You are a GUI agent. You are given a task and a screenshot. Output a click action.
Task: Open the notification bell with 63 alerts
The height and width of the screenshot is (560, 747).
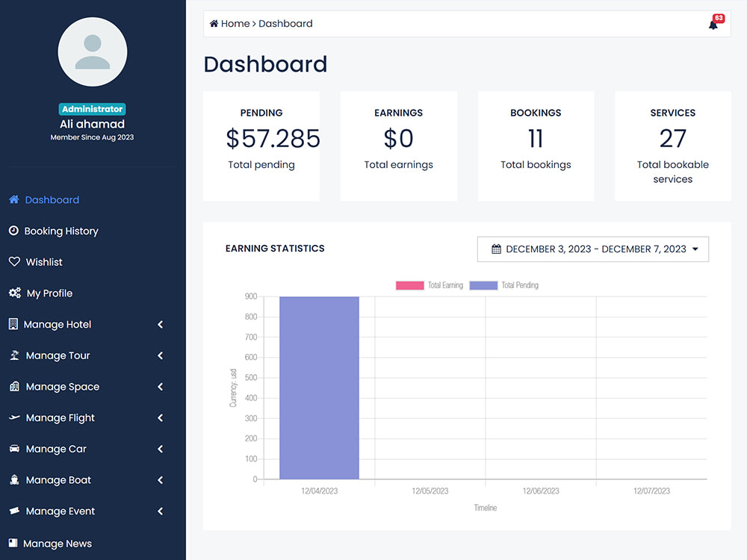point(712,25)
